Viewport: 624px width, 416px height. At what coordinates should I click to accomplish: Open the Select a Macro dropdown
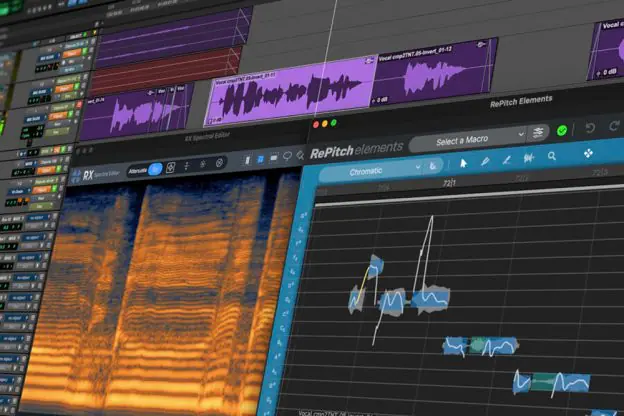point(468,140)
